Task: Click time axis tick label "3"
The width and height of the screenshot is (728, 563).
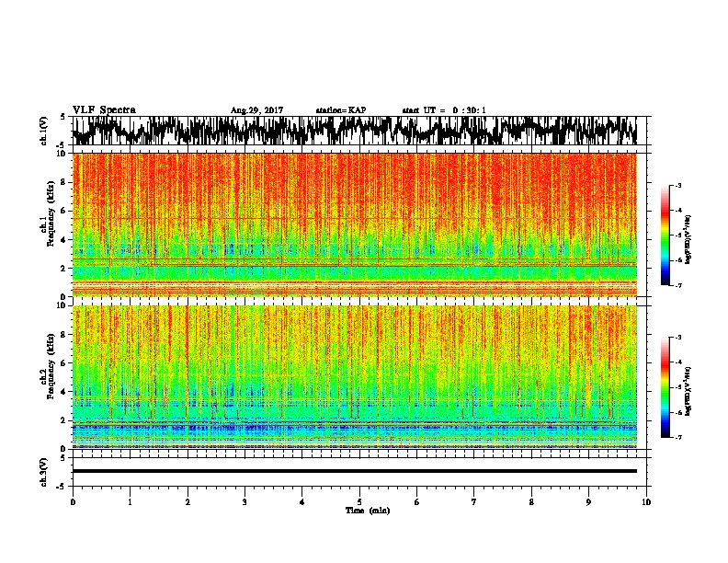Action: pyautogui.click(x=245, y=502)
